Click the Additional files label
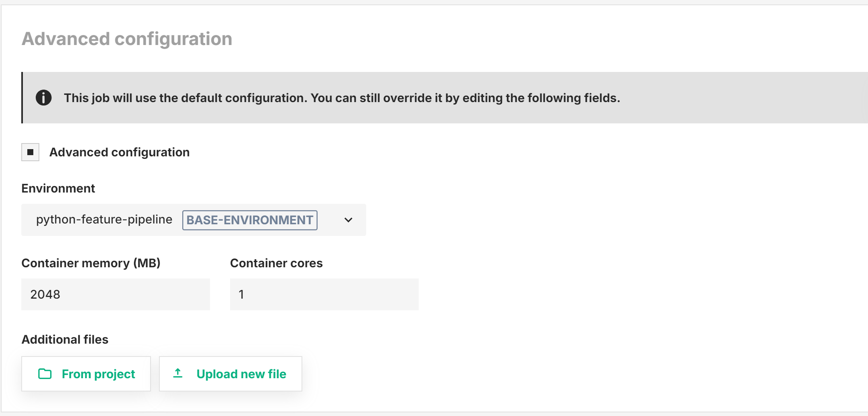Image resolution: width=868 pixels, height=416 pixels. pyautogui.click(x=65, y=340)
